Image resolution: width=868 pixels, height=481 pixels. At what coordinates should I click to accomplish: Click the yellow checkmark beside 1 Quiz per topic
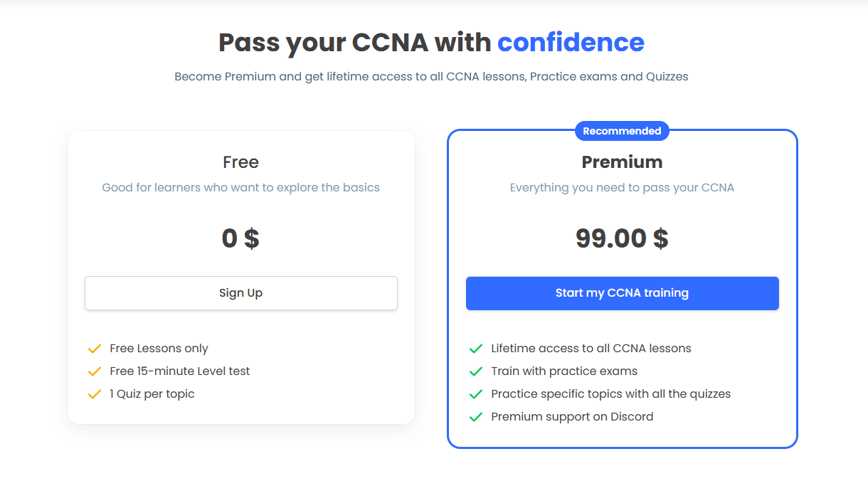pyautogui.click(x=95, y=393)
